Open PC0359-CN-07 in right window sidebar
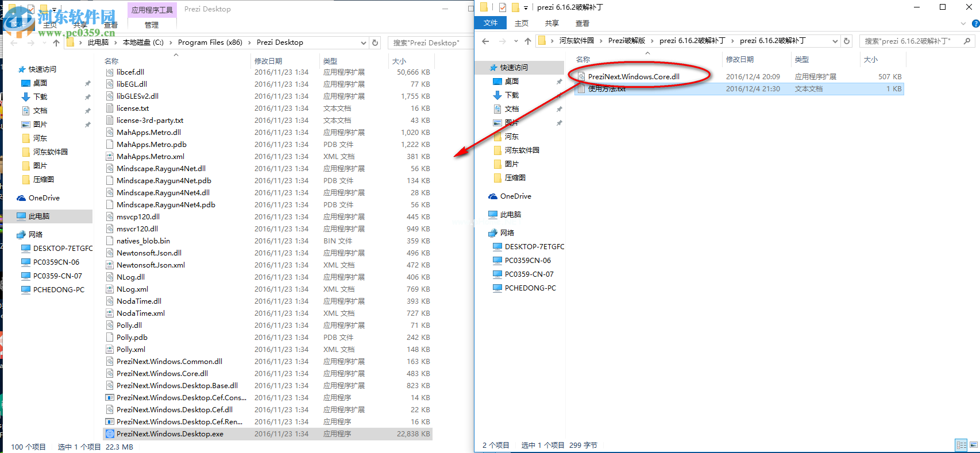Viewport: 980px width, 453px height. (528, 274)
